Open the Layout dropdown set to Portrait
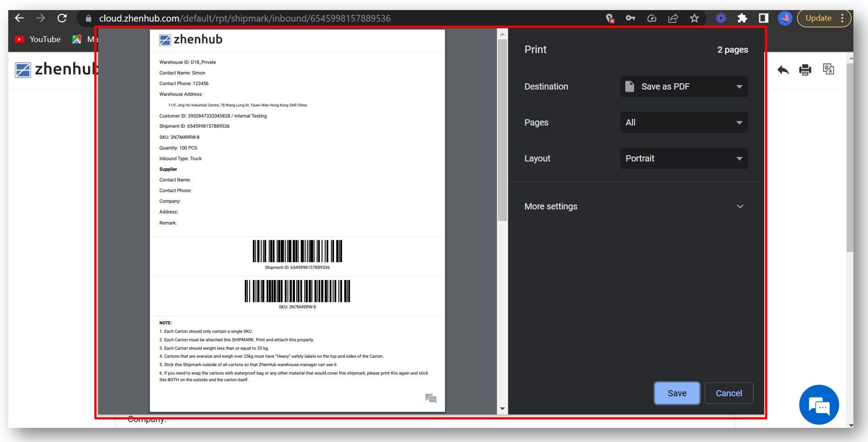The height and width of the screenshot is (442, 868). [x=684, y=158]
